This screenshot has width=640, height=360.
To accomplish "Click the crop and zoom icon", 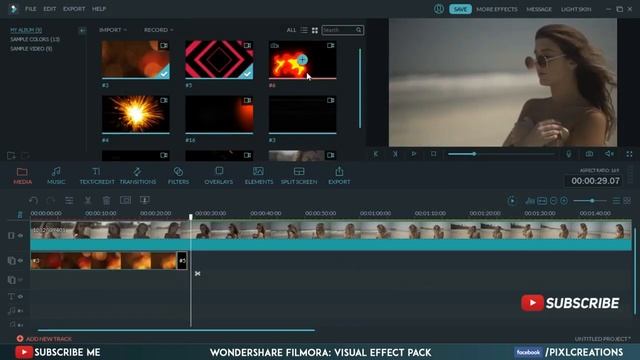I will point(125,200).
